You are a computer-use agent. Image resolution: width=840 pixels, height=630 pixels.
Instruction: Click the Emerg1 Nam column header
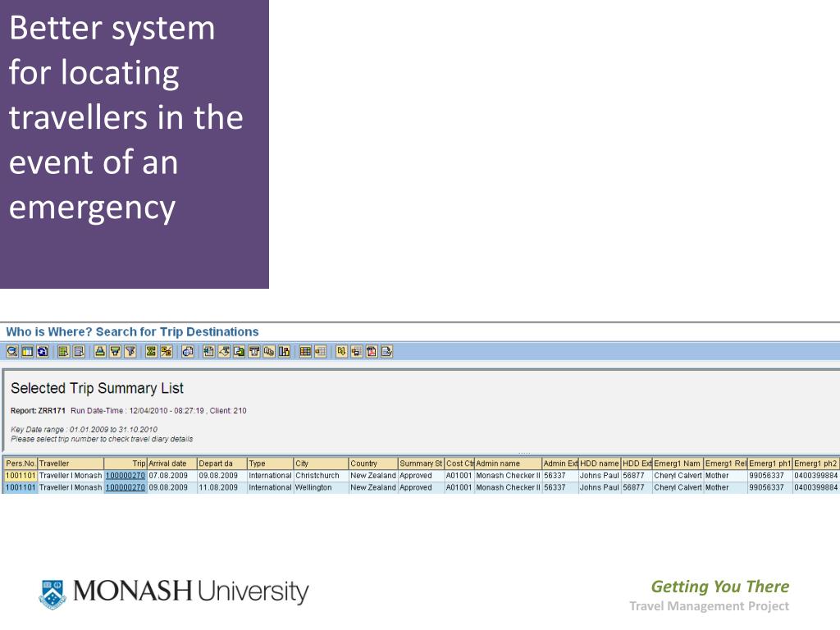[678, 463]
